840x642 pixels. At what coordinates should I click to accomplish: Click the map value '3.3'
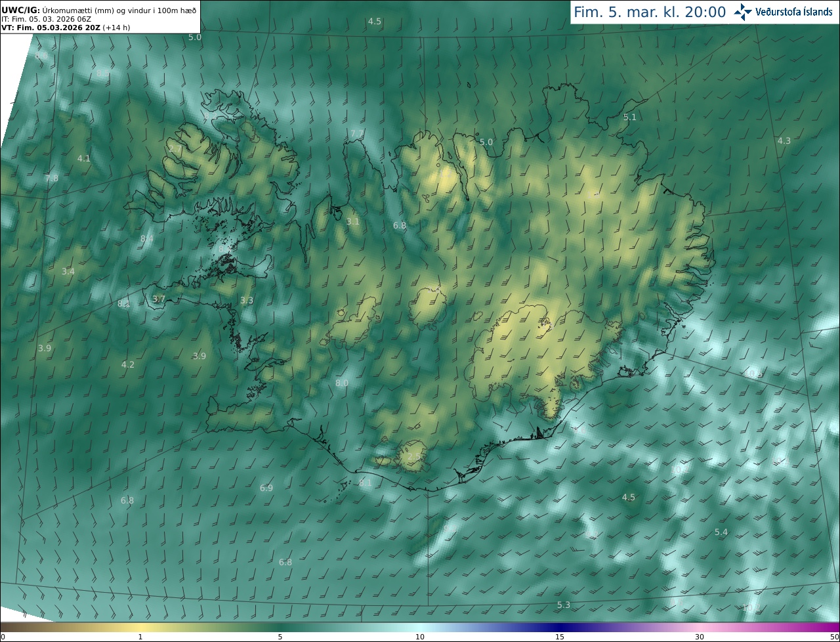click(x=246, y=300)
